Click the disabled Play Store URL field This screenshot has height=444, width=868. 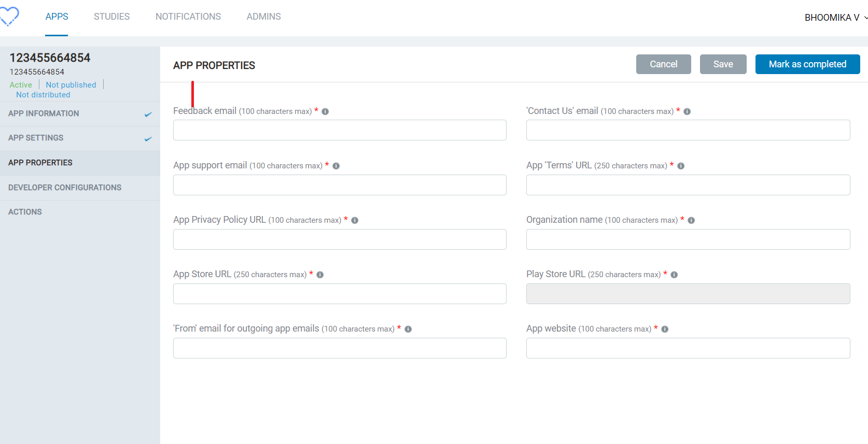(x=688, y=294)
